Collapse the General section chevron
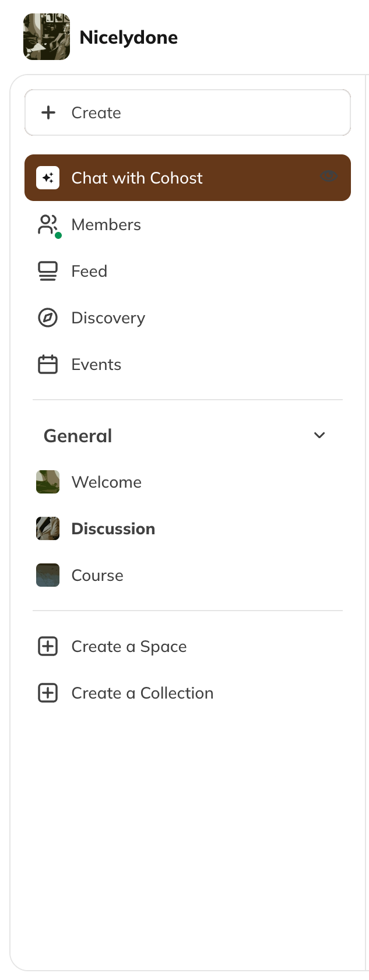369x980 pixels. coord(319,435)
